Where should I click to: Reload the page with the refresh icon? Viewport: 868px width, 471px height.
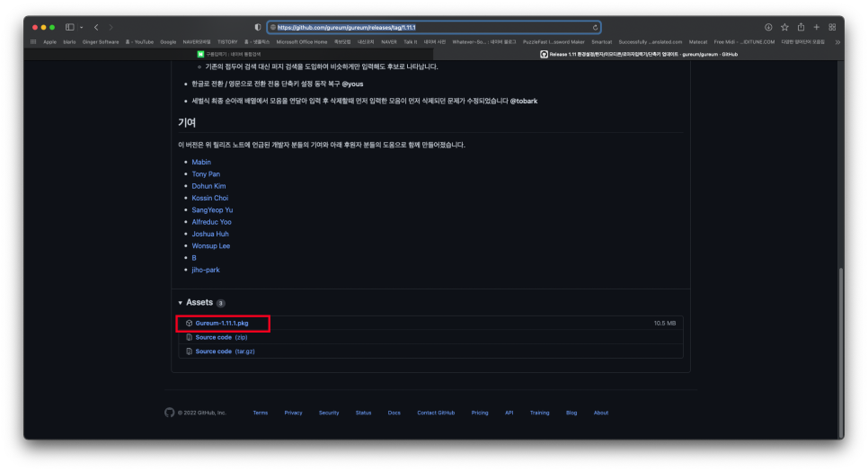(595, 27)
